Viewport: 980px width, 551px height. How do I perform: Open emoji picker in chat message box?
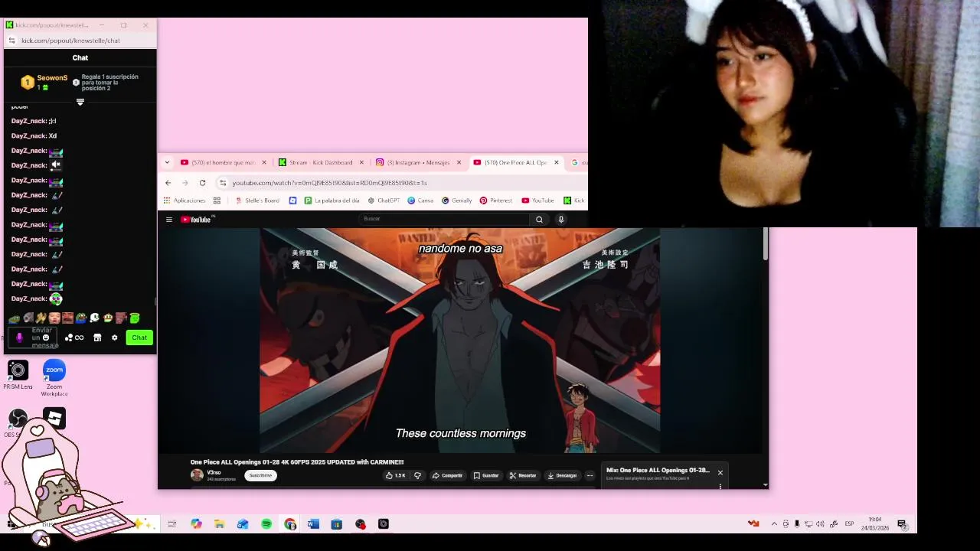(x=46, y=337)
